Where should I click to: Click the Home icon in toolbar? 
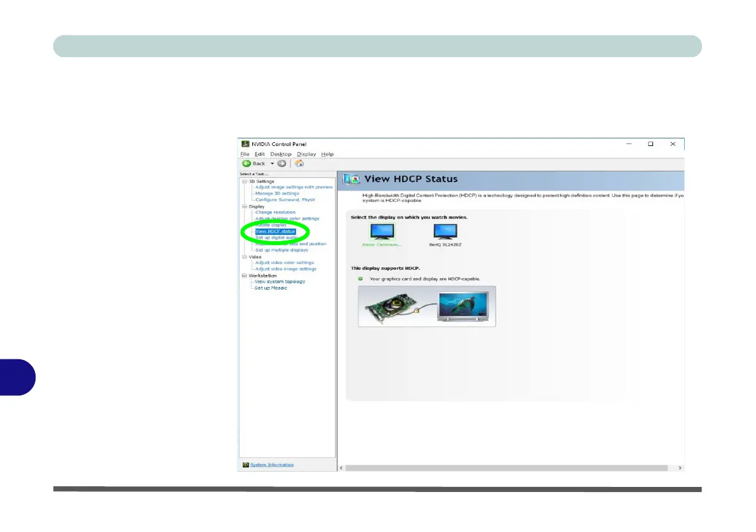(x=299, y=163)
